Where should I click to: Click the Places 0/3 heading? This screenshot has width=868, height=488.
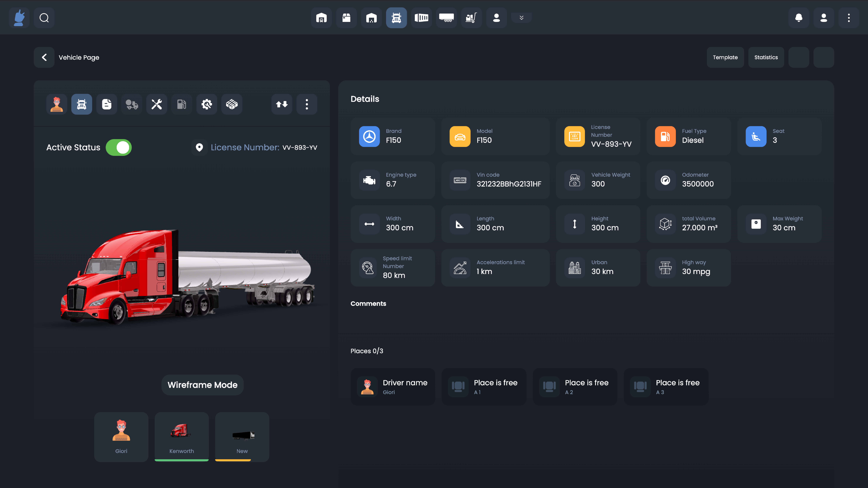tap(367, 351)
